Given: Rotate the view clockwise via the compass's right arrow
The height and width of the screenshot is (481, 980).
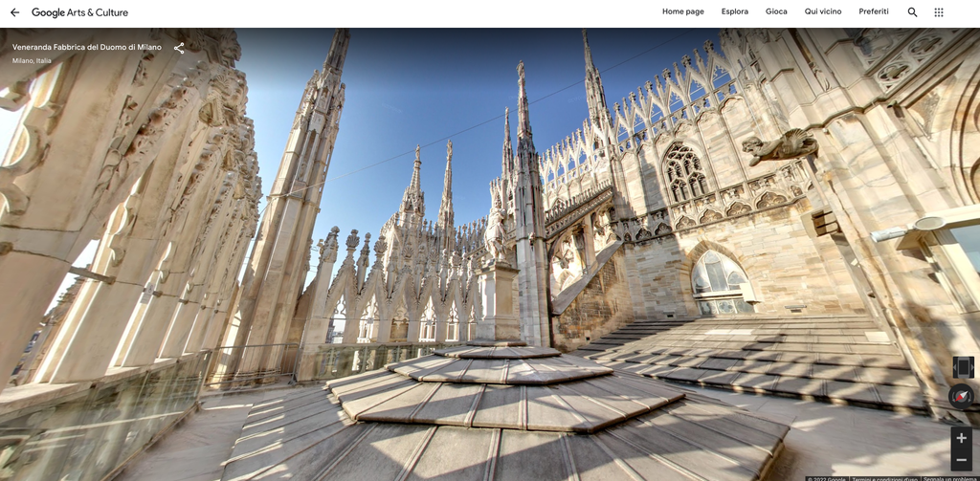Looking at the screenshot, I should coord(971,396).
